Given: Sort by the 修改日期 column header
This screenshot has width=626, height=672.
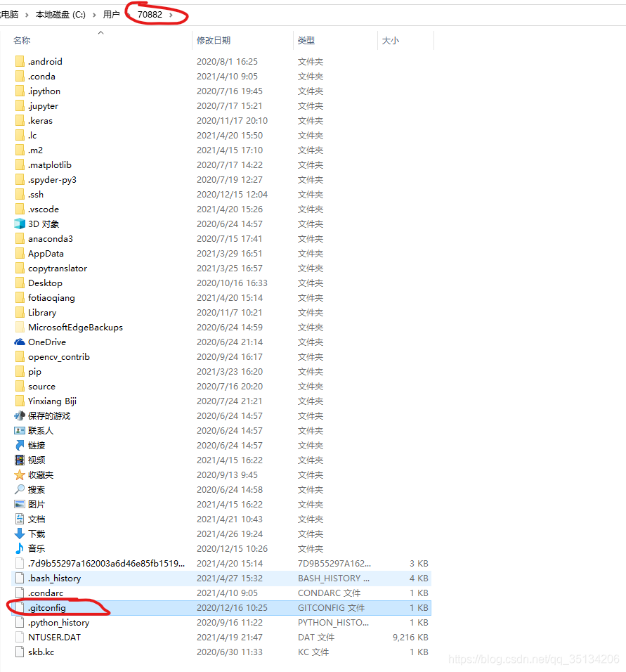Looking at the screenshot, I should pos(214,40).
